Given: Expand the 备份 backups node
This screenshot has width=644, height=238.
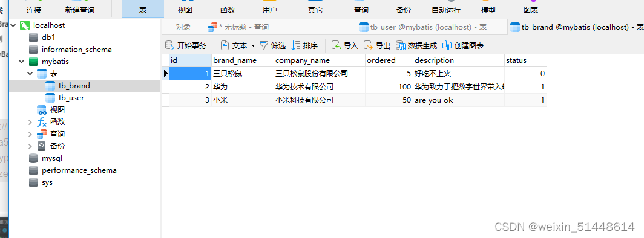Looking at the screenshot, I should pos(30,146).
